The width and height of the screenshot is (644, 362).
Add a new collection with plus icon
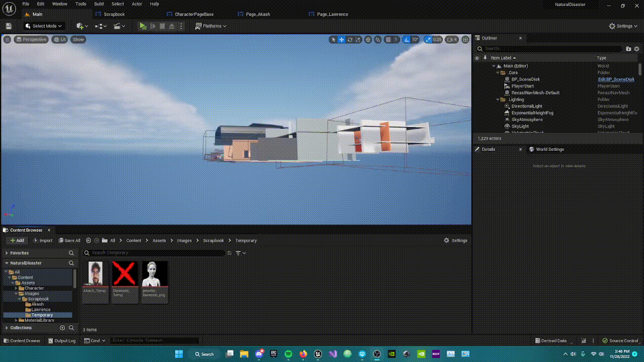pos(62,328)
